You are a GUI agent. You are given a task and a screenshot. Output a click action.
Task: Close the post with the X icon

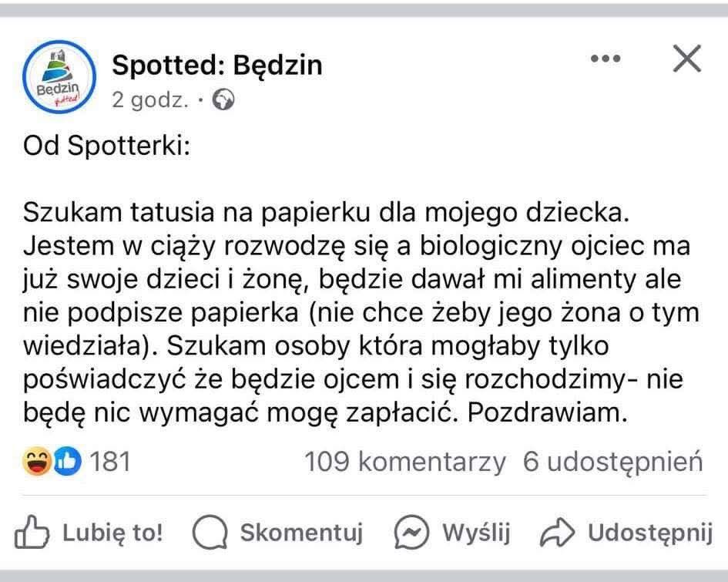686,59
